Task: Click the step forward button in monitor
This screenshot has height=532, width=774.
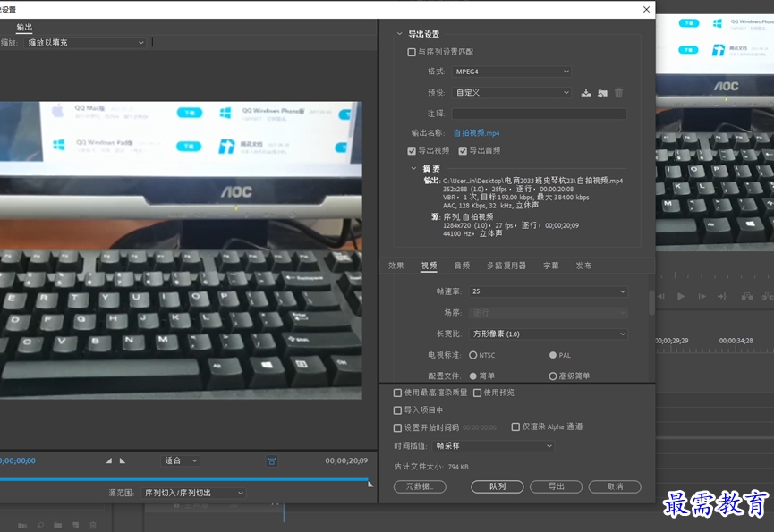Action: tap(702, 296)
